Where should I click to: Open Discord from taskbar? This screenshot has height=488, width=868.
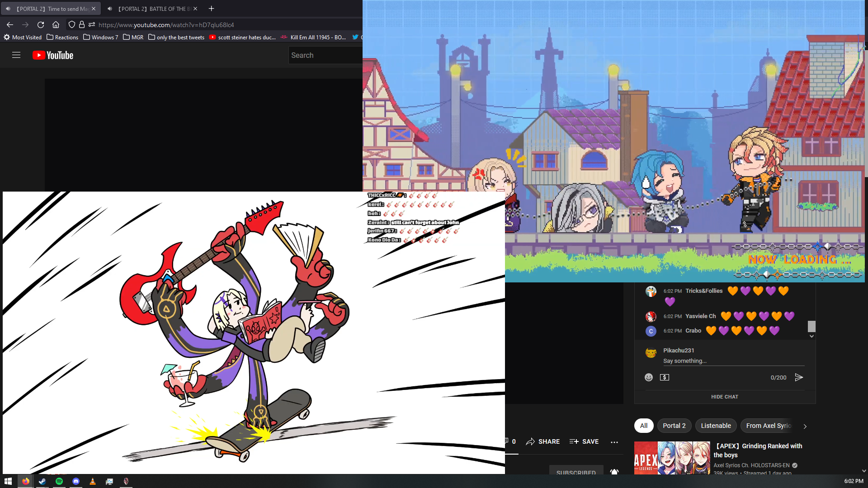coord(76,481)
